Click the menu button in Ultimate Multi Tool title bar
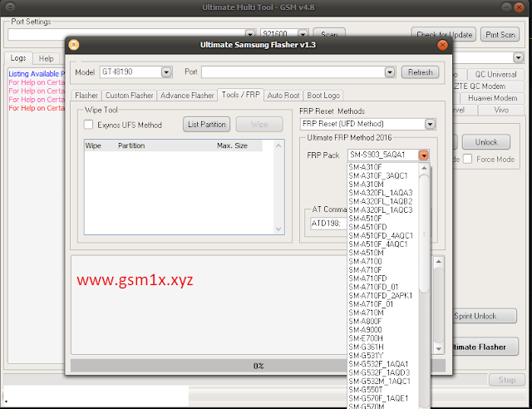 (10, 7)
